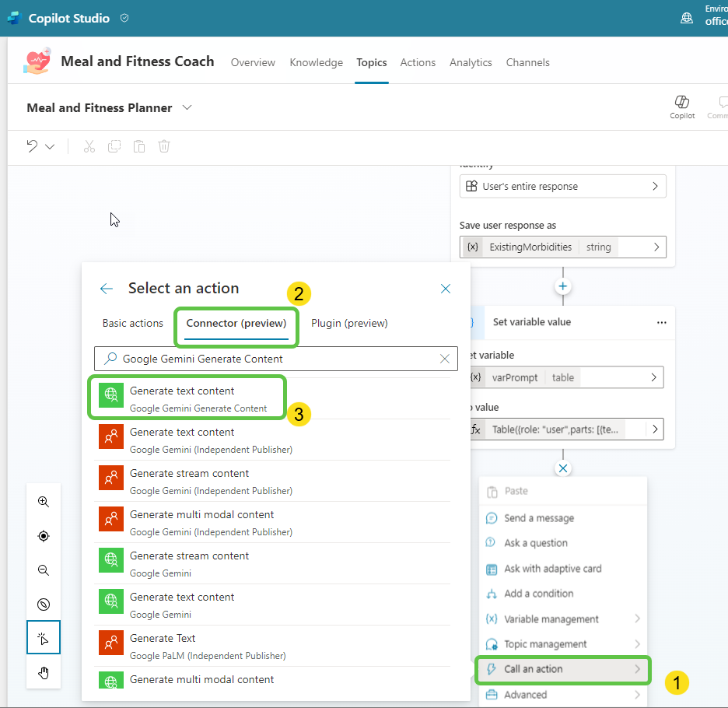Switch to the Plugin (preview) tab

pyautogui.click(x=349, y=323)
